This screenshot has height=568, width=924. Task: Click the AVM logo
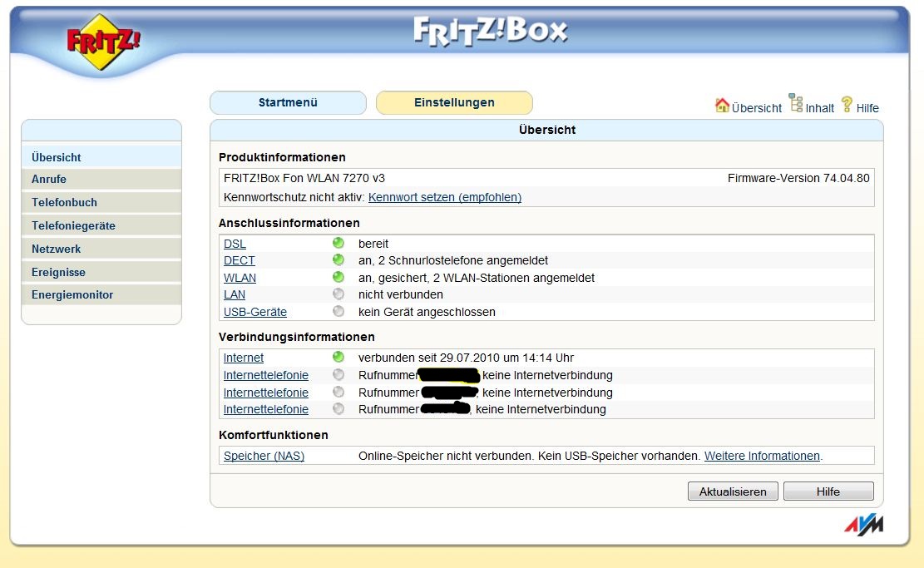864,524
